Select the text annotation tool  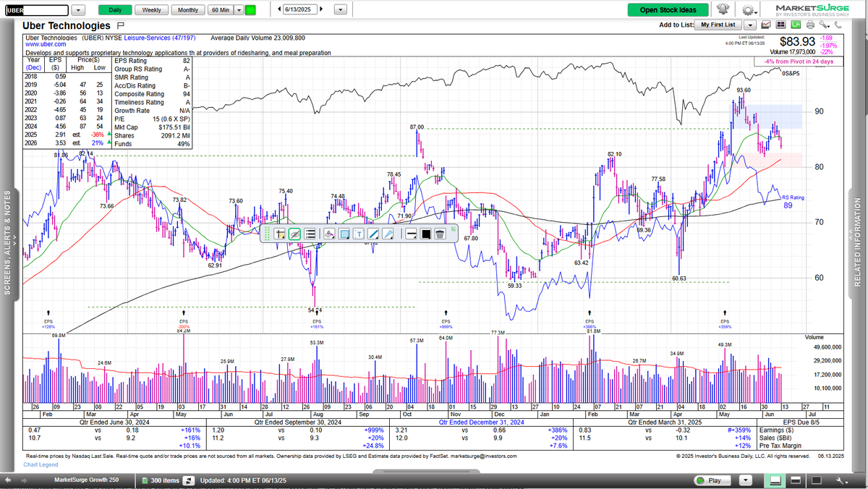[359, 234]
